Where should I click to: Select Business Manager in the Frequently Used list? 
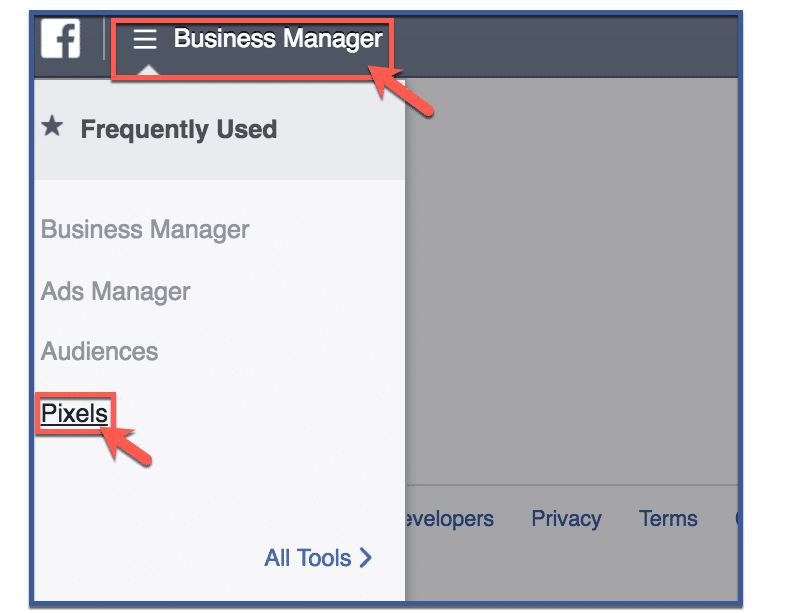click(x=145, y=229)
